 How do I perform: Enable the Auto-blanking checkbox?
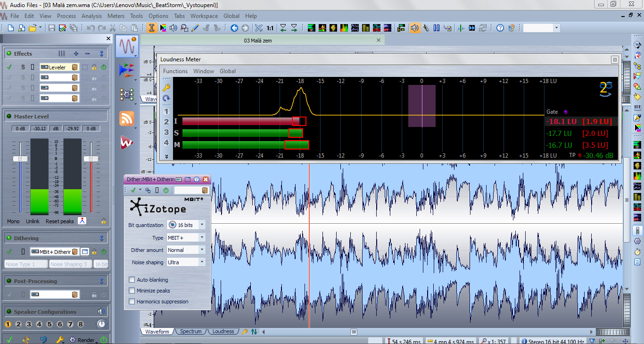[x=132, y=280]
